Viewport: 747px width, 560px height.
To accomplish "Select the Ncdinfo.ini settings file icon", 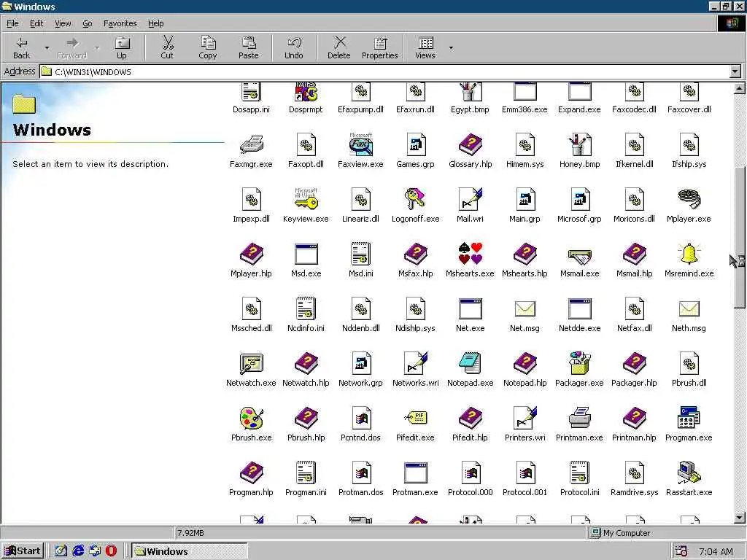I will click(x=306, y=308).
